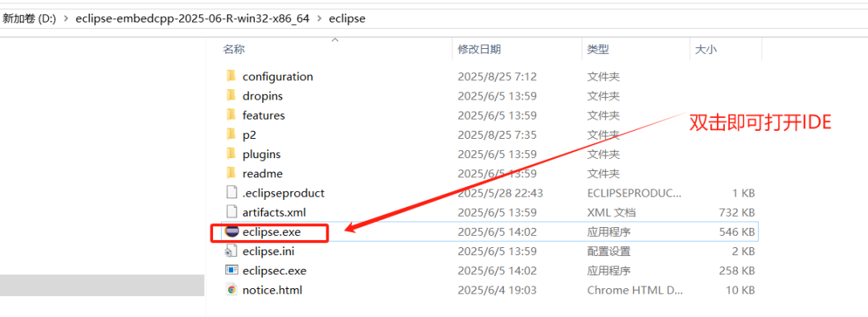Click date 2025/6/4 19:03 of notice.html

coord(497,290)
